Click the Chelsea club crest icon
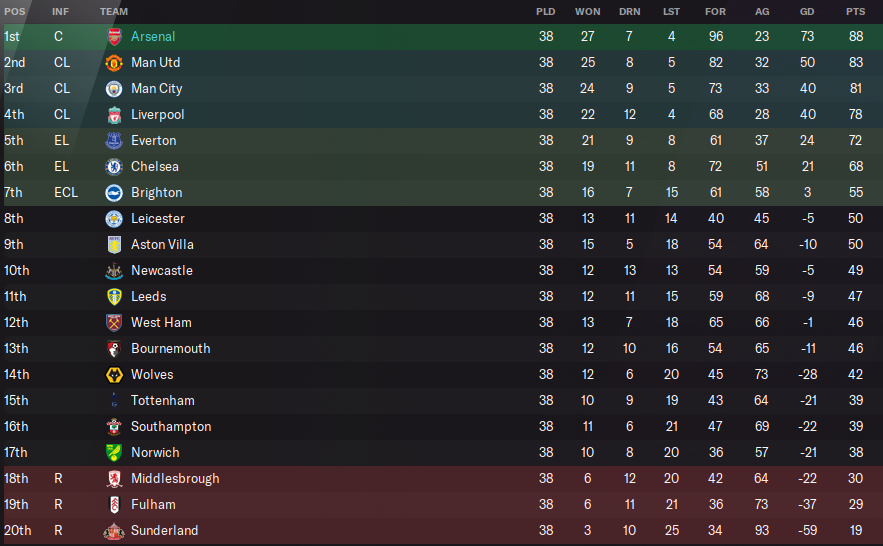The width and height of the screenshot is (883, 546). pyautogui.click(x=114, y=167)
